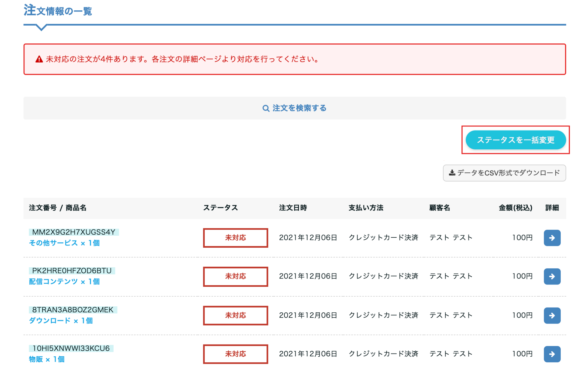
Task: Open details arrow for order 8TRAN3A8BOZ2GMEK
Action: [552, 315]
